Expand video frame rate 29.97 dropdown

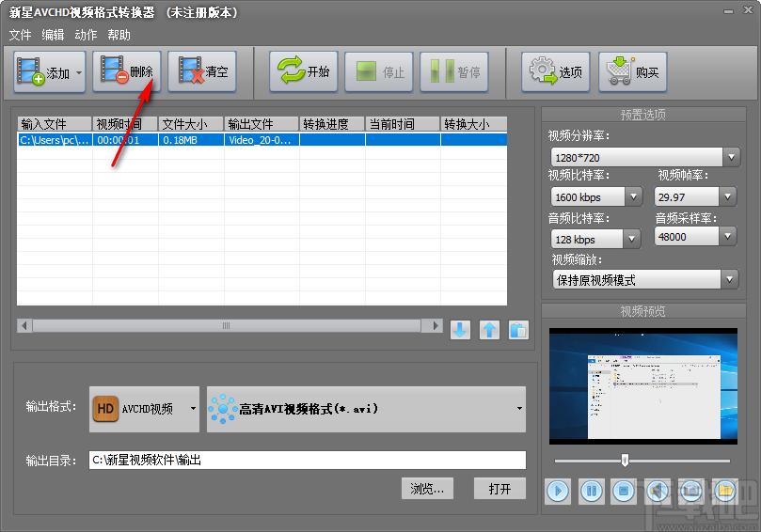[x=727, y=196]
